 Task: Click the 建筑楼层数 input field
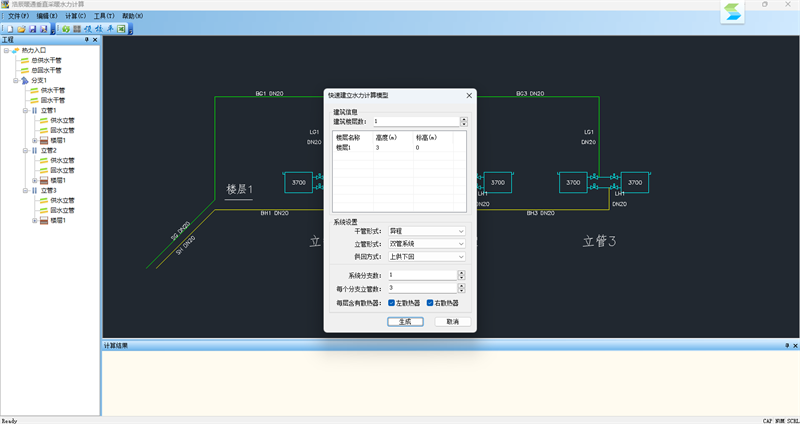pos(415,122)
